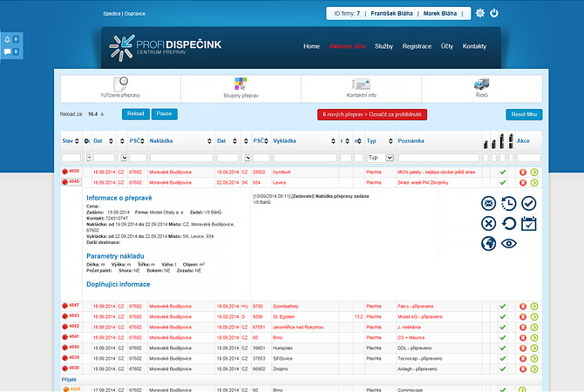Delete row 4850 with red X icon
Viewport: 584px width, 392px height.
click(x=522, y=172)
